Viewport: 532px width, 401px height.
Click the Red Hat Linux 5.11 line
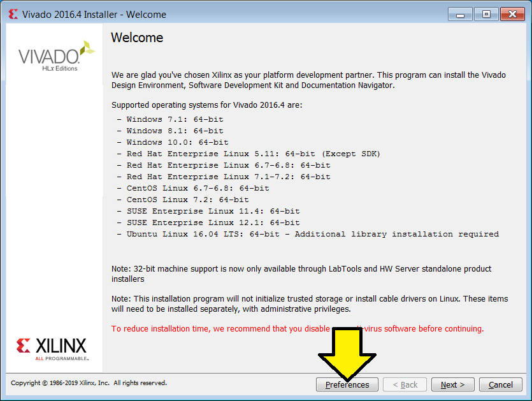pos(248,154)
